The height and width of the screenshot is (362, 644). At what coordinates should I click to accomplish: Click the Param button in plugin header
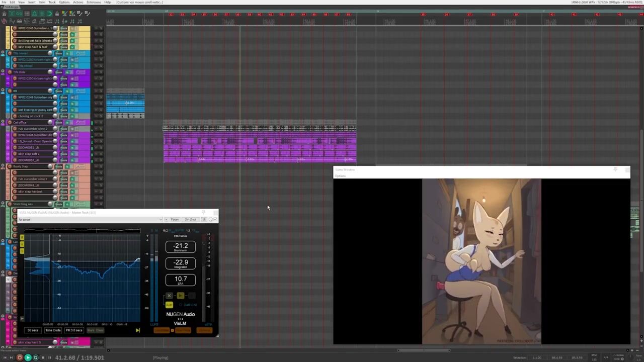click(x=175, y=219)
